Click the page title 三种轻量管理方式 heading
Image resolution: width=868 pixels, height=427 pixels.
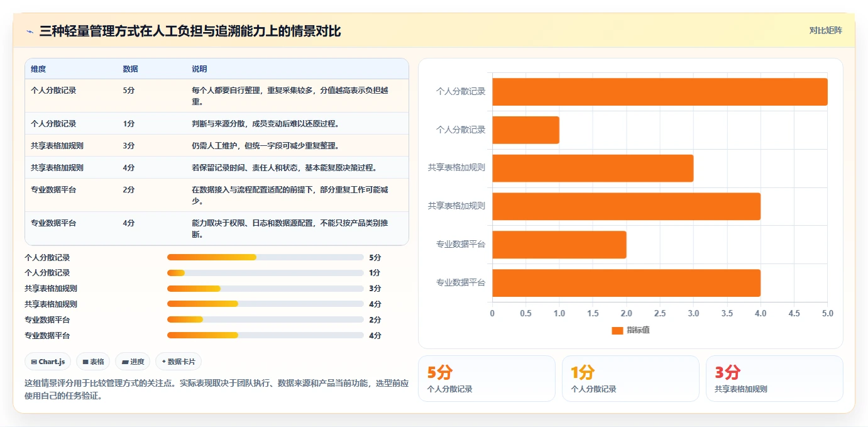[x=190, y=31]
